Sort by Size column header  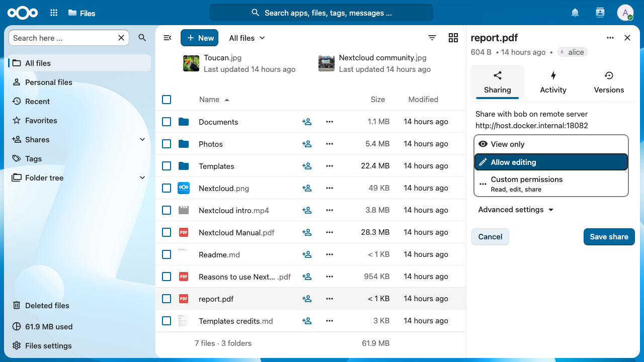378,100
